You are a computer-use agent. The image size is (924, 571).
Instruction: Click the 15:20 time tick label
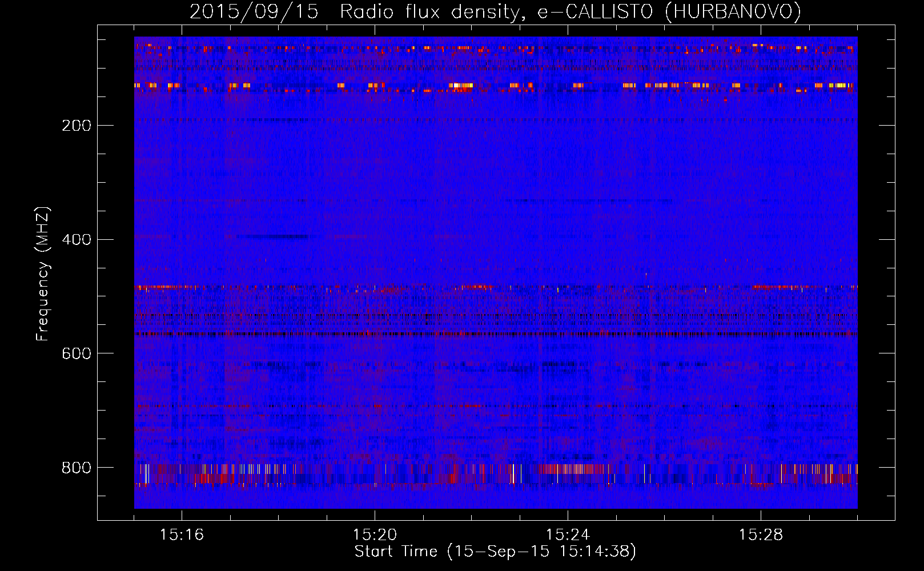tap(375, 535)
